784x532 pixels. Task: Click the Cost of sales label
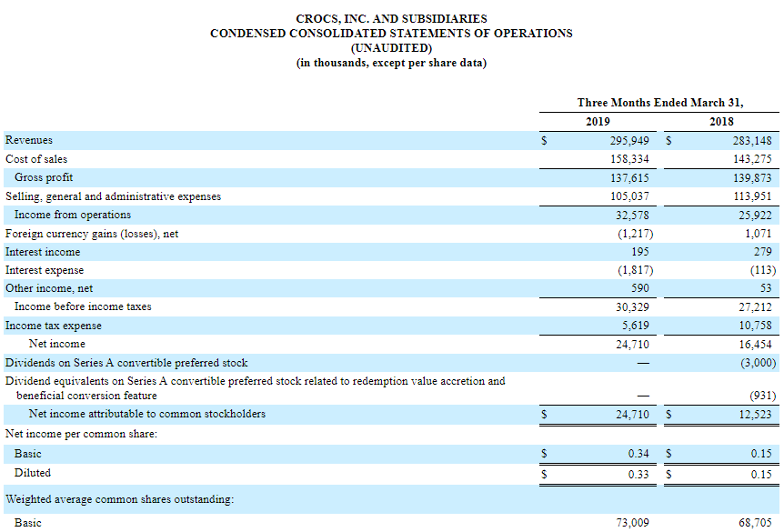pos(36,159)
